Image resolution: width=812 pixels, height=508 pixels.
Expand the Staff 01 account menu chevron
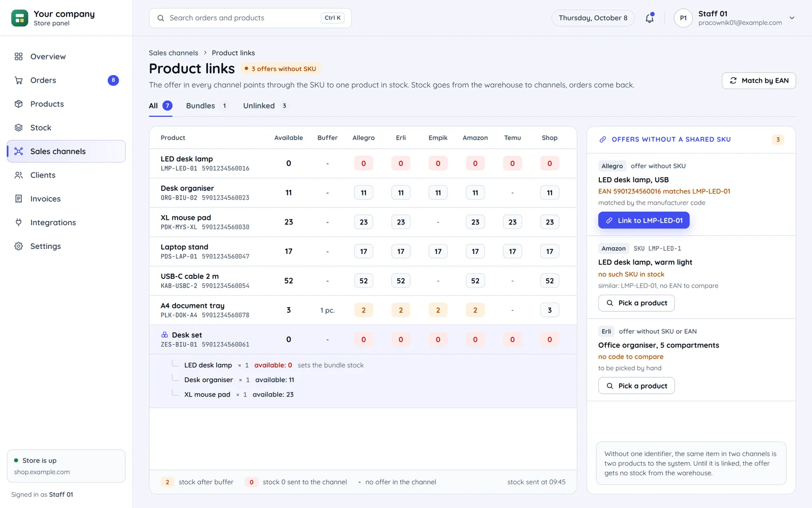pos(792,18)
